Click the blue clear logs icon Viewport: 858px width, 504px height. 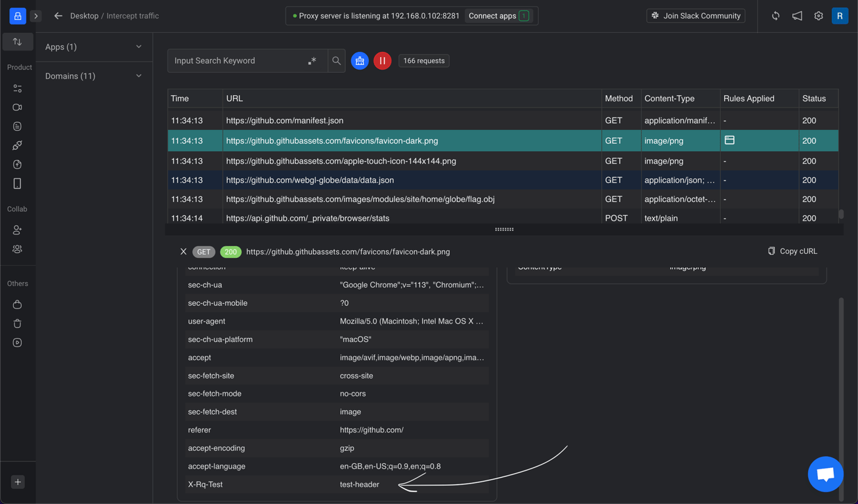point(360,61)
